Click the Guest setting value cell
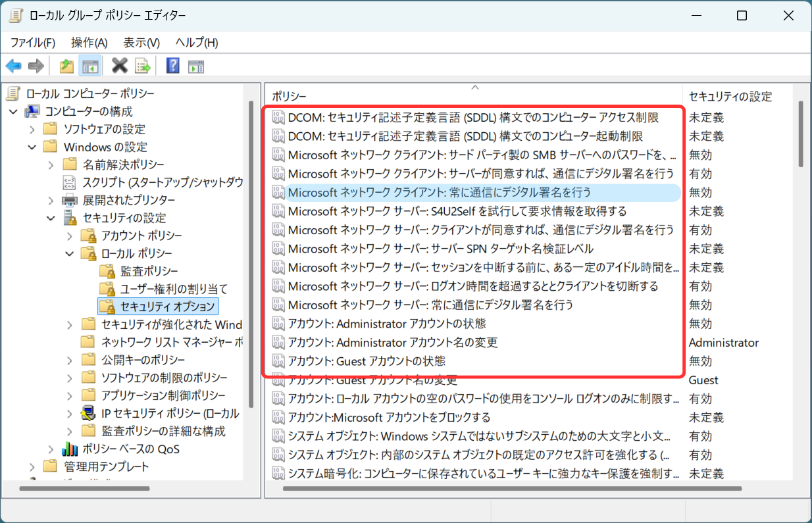The height and width of the screenshot is (523, 812). coord(703,380)
